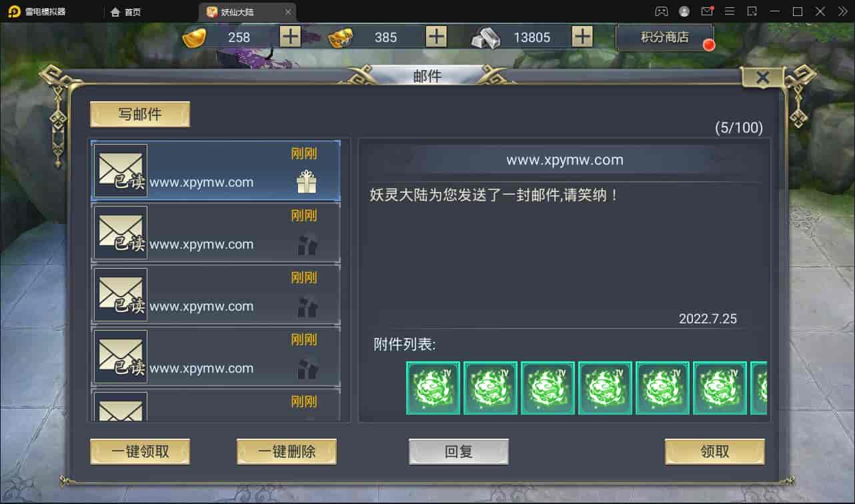Compose new mail with 写邮件
The width and height of the screenshot is (855, 504).
click(x=140, y=114)
